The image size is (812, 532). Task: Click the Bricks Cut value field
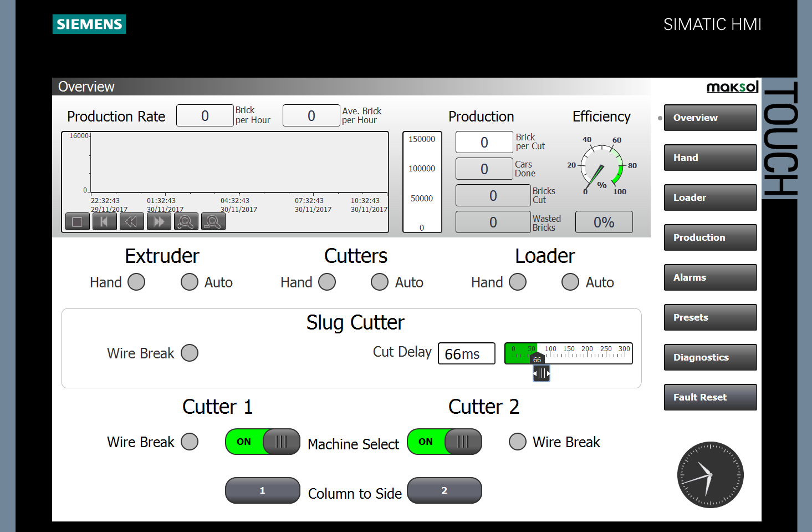click(x=493, y=195)
